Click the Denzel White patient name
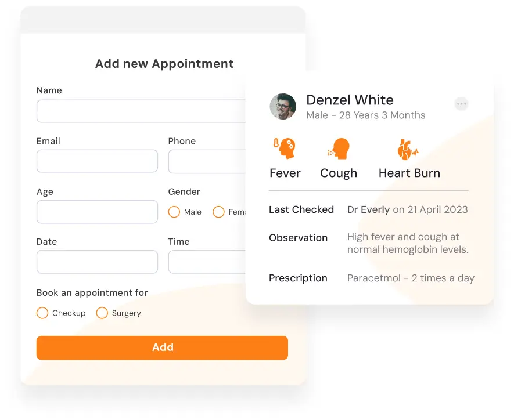 350,100
